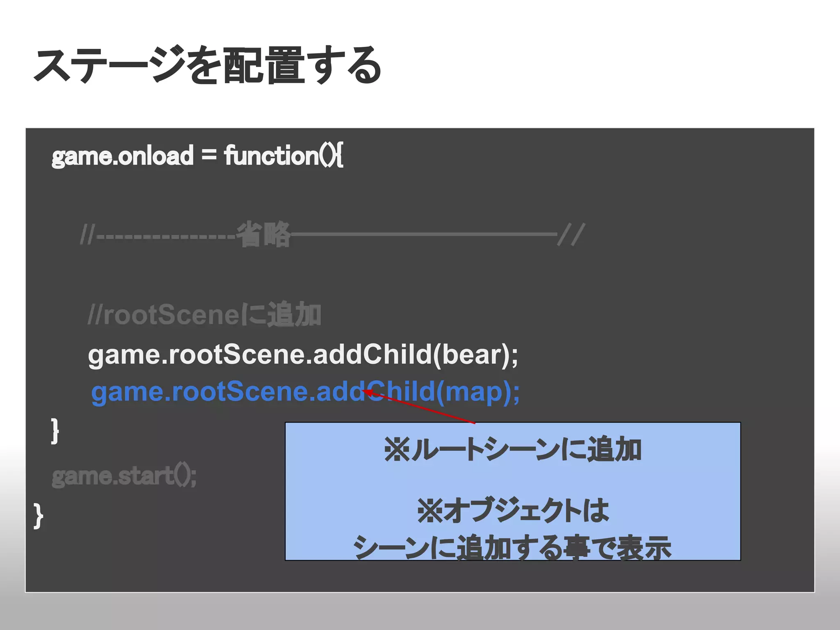The width and height of the screenshot is (840, 630).
Task: Click the slide title ステージを配置する
Action: click(208, 66)
